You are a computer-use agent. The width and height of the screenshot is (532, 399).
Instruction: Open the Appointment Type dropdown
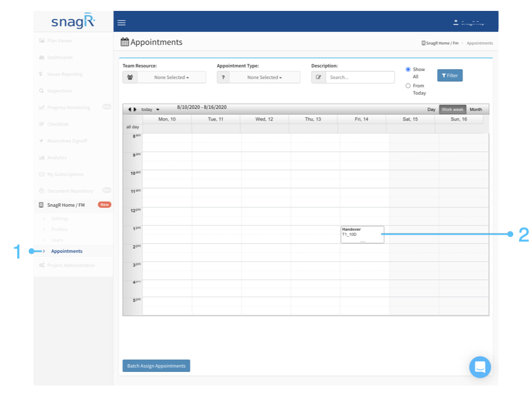[264, 77]
